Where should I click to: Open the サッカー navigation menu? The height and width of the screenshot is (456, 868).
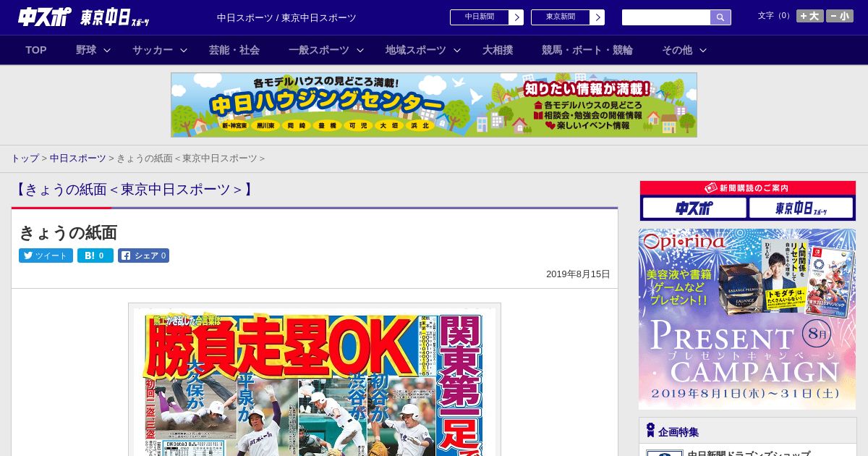point(153,50)
